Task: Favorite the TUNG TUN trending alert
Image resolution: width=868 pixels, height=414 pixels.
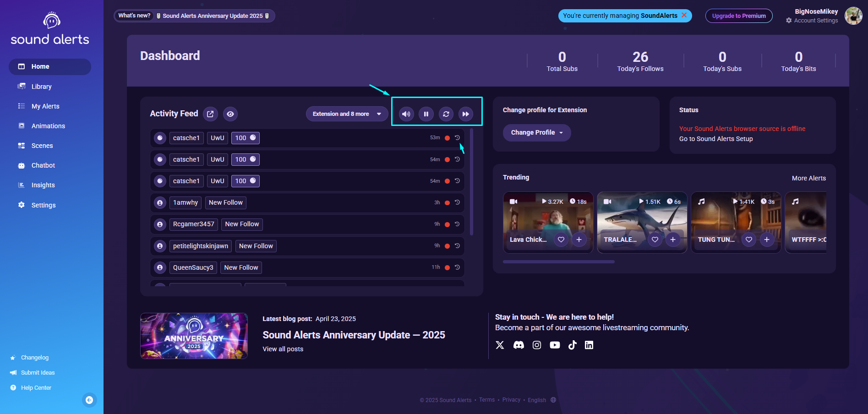Action: coord(749,240)
